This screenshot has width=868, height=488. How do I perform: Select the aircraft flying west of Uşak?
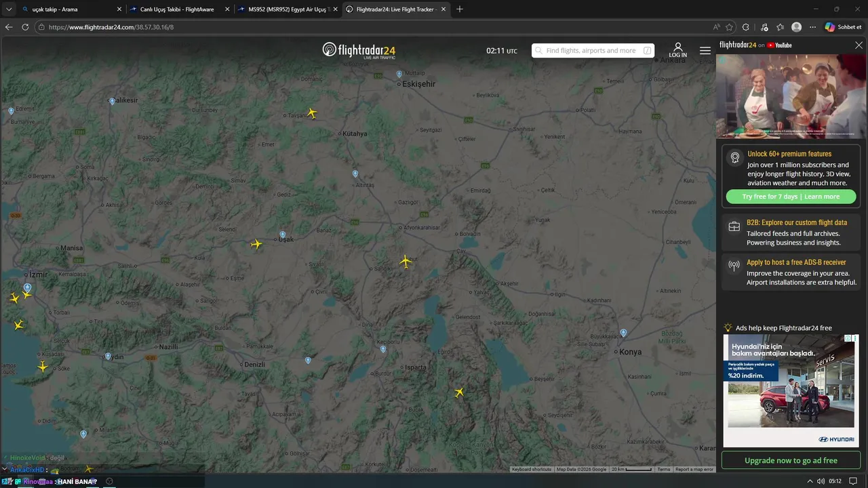point(256,244)
